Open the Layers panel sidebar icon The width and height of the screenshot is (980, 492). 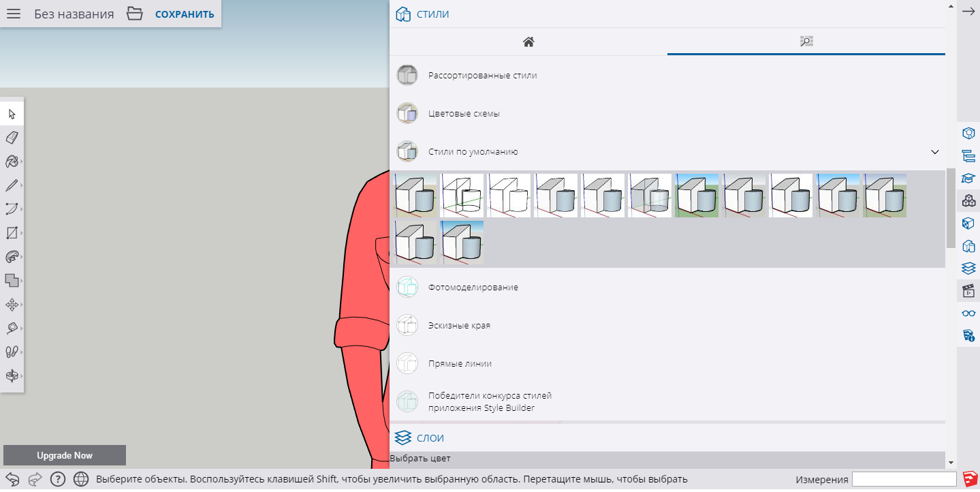[x=968, y=268]
